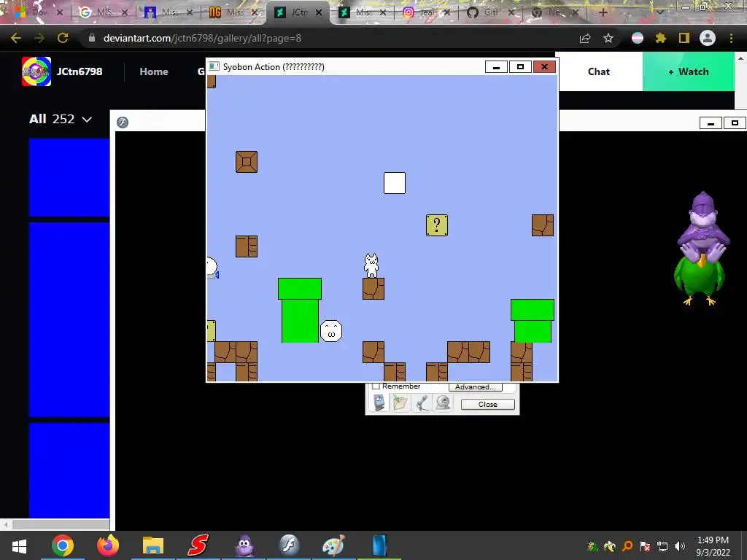Open the first blue gallery thumbnail
The image size is (747, 560).
point(69,178)
